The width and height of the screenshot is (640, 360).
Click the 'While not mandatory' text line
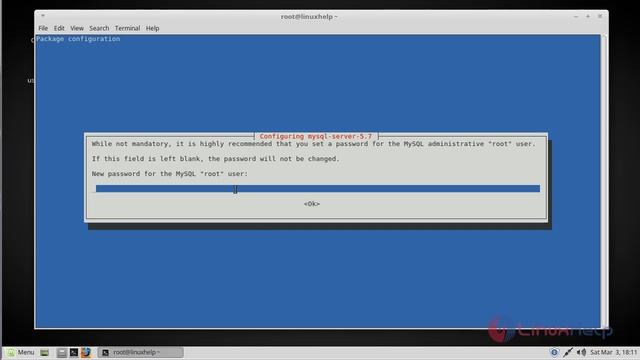pyautogui.click(x=313, y=144)
